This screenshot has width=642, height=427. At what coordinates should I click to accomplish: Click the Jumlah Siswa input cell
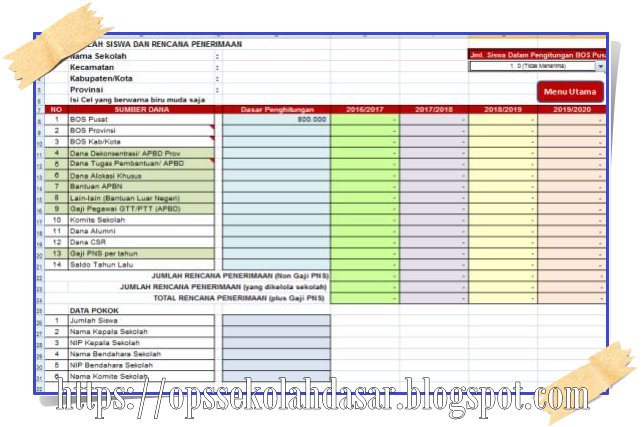coord(276,321)
